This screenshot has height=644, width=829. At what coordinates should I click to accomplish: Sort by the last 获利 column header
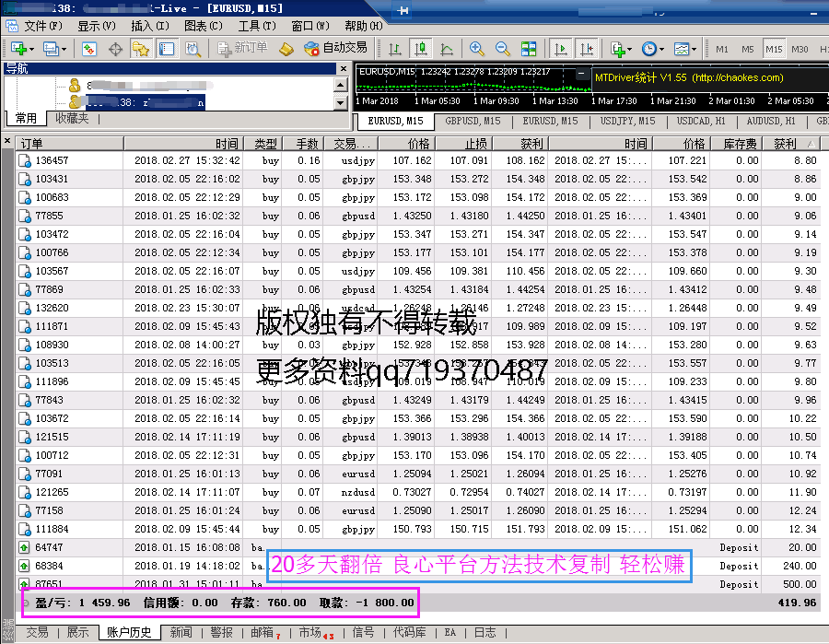[x=790, y=144]
